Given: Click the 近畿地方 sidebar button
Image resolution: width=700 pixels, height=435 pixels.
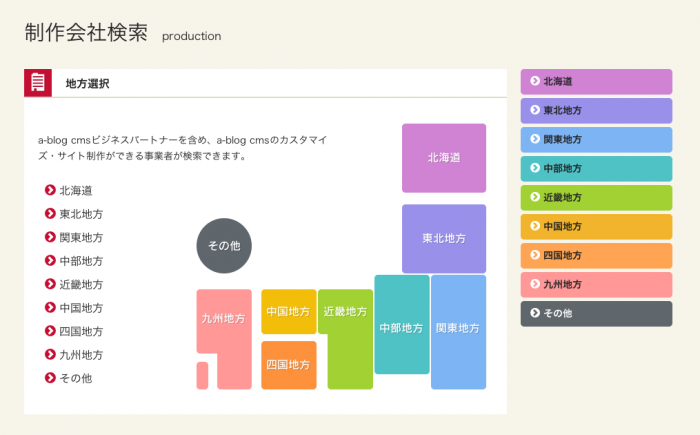Looking at the screenshot, I should tap(596, 197).
